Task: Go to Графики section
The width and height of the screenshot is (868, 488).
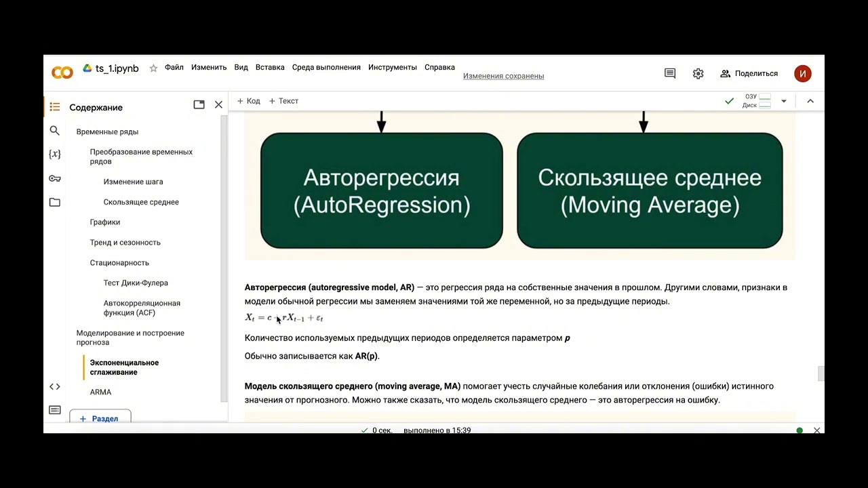Action: [x=105, y=222]
